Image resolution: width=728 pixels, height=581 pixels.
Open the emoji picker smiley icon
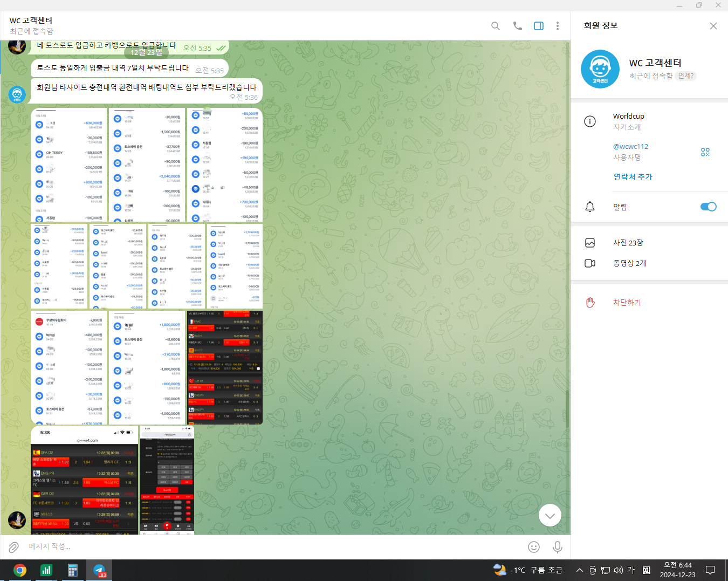pyautogui.click(x=533, y=547)
